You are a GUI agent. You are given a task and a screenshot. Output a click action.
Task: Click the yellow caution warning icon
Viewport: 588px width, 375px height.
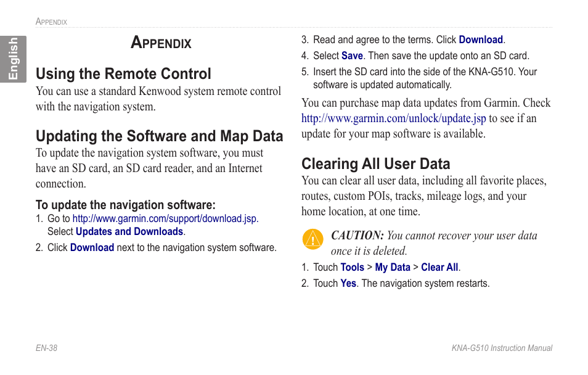tap(312, 239)
